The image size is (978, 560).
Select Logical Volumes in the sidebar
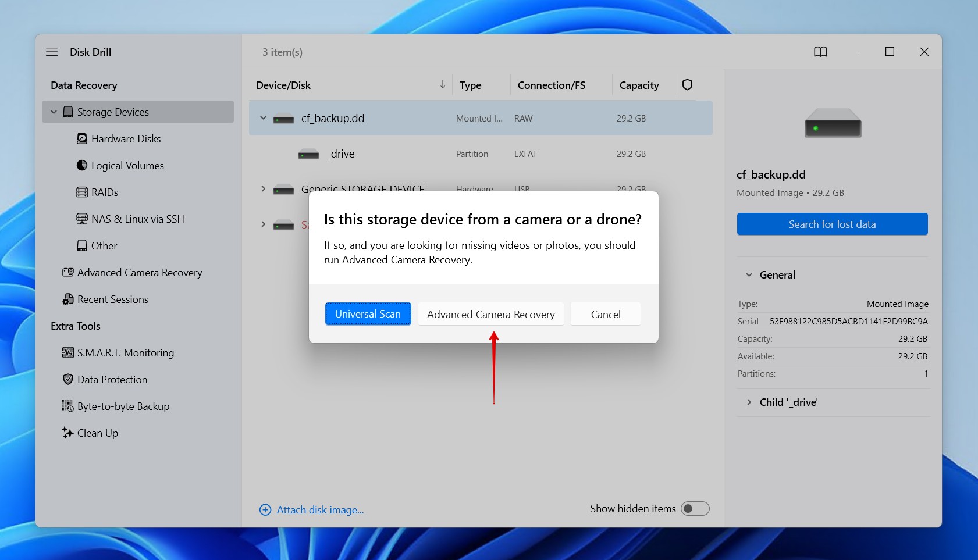[x=127, y=165]
